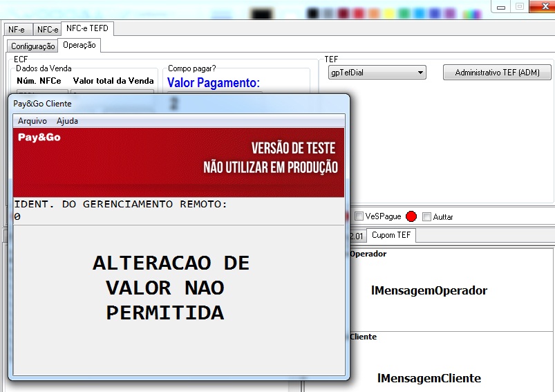Click the Cliente section heading
This screenshot has height=392, width=555.
tap(363, 337)
